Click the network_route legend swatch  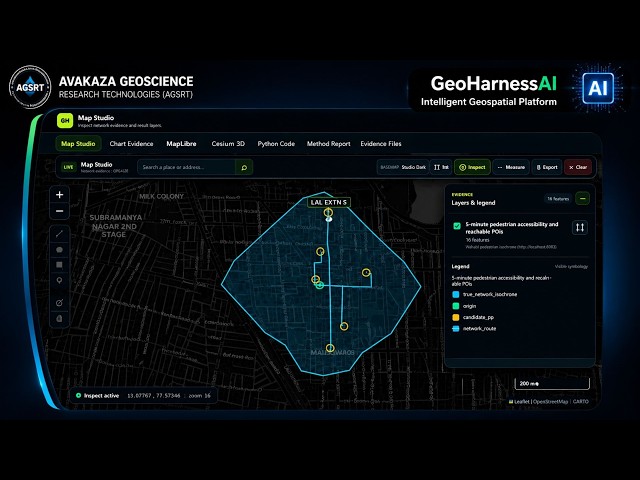pos(456,329)
